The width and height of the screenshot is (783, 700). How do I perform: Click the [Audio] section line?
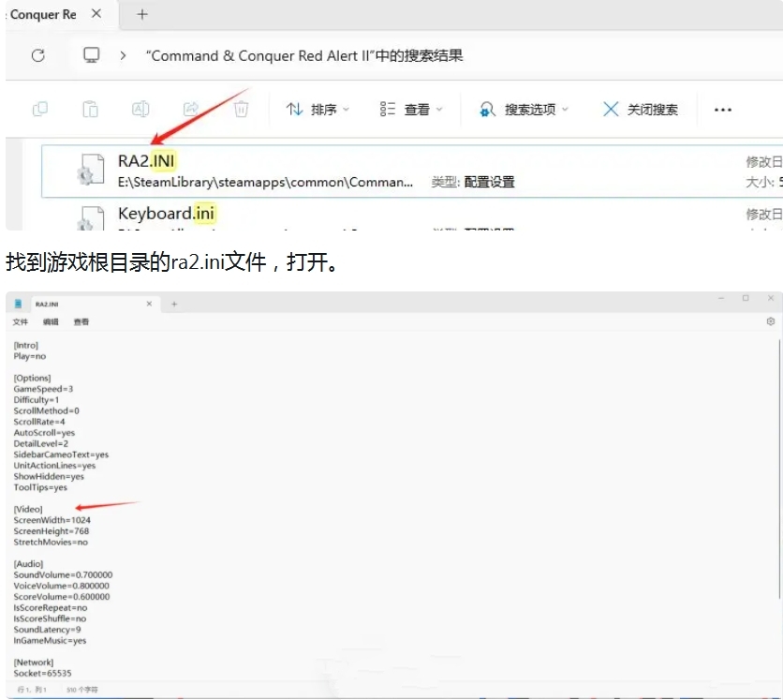tap(28, 564)
